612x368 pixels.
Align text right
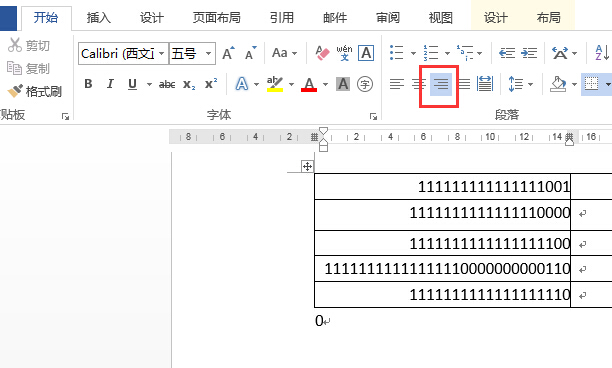click(441, 84)
